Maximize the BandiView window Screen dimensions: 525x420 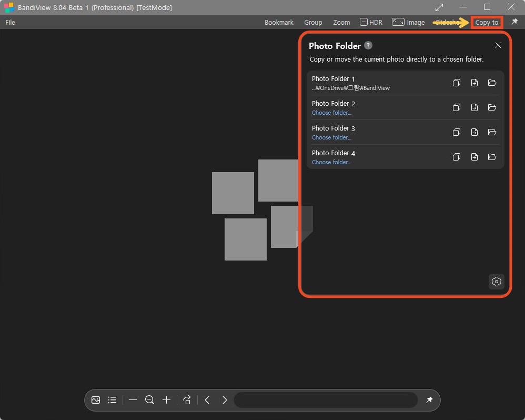(x=487, y=7)
